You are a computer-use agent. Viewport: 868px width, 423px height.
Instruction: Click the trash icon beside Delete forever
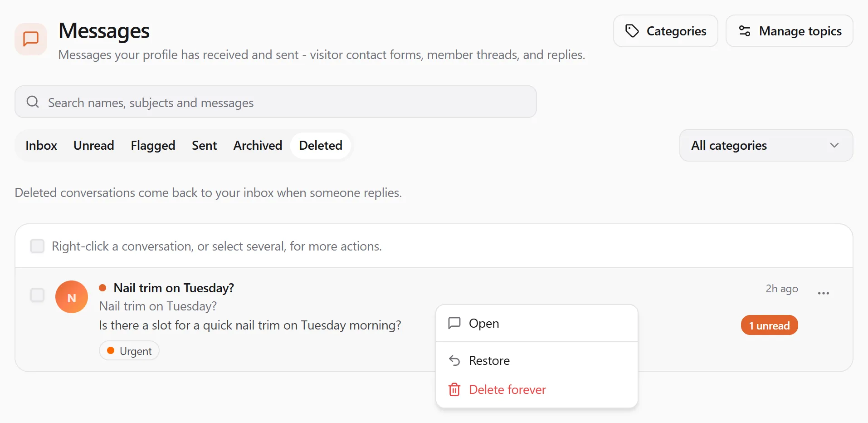click(454, 389)
